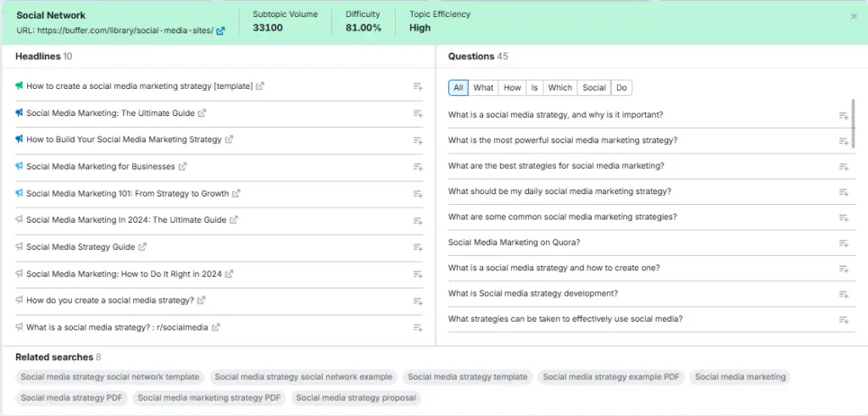Select the 'All' questions filter
The image size is (868, 416).
[459, 88]
